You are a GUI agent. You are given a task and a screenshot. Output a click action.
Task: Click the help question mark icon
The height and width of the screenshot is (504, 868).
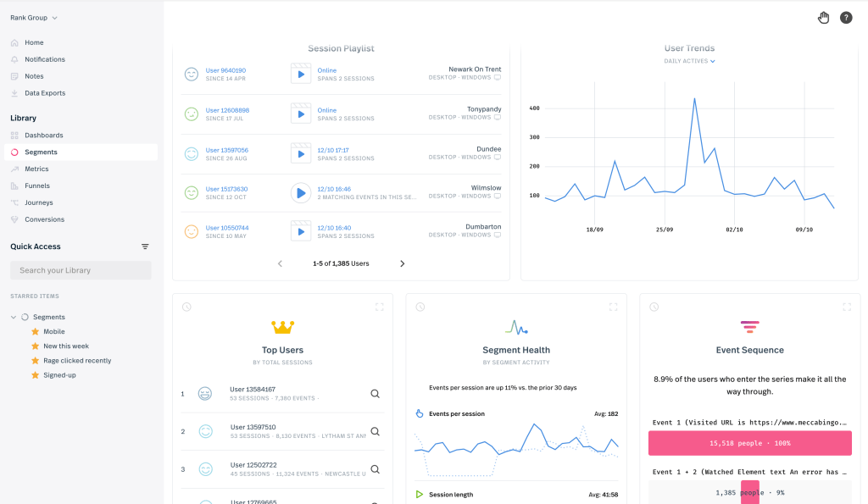click(845, 18)
